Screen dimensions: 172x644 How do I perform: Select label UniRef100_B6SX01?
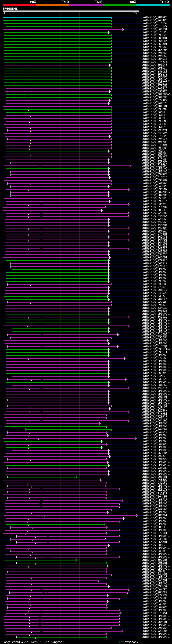pyautogui.click(x=154, y=44)
